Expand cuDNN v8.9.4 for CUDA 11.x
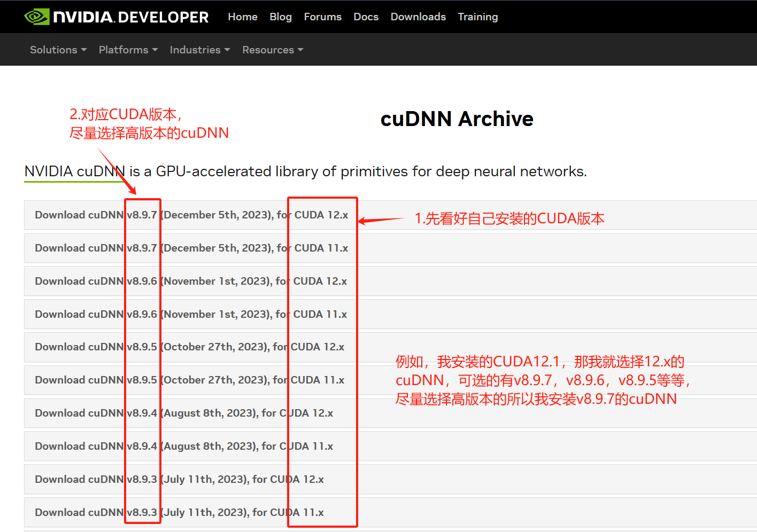Image resolution: width=757 pixels, height=532 pixels. [390, 446]
